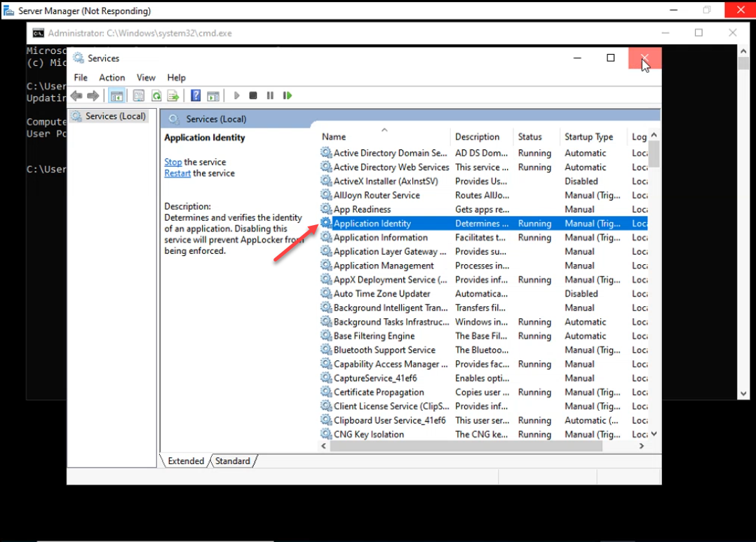Select Capability Access Manager service
Screen dimensions: 756x542
click(x=484, y=364)
